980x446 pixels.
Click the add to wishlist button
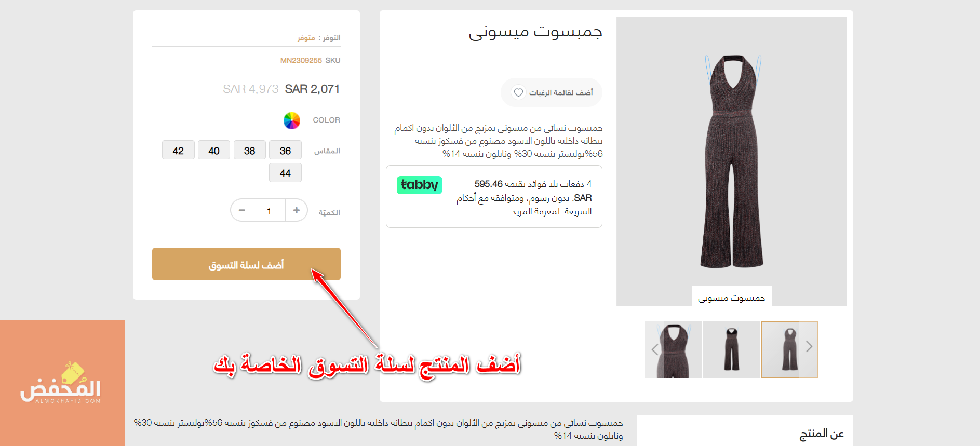[x=552, y=92]
